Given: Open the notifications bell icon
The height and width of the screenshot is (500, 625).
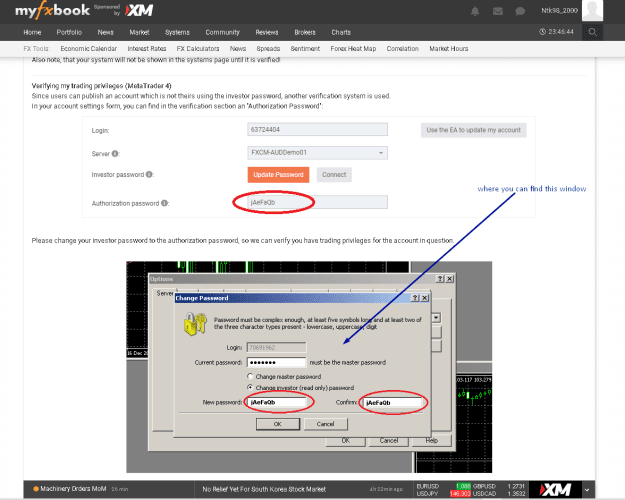Looking at the screenshot, I should click(x=475, y=11).
